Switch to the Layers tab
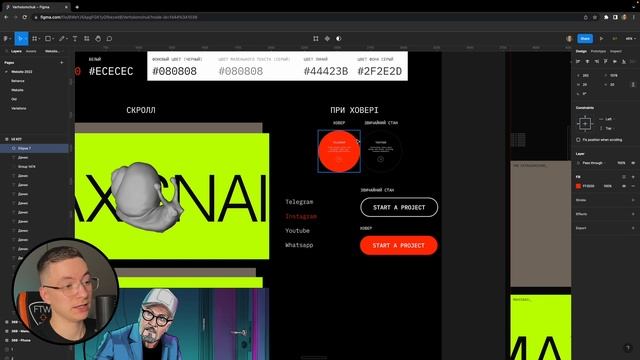Image resolution: width=640 pixels, height=360 pixels. click(x=16, y=51)
